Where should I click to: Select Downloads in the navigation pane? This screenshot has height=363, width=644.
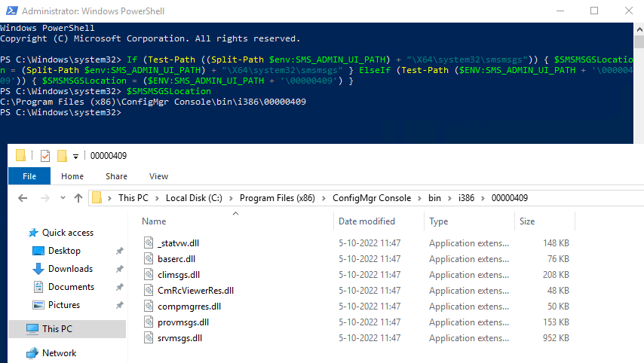click(x=70, y=269)
